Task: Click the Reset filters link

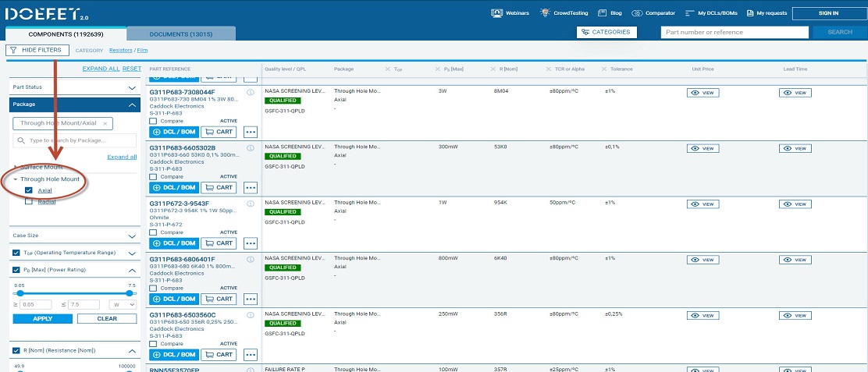Action: click(x=132, y=69)
